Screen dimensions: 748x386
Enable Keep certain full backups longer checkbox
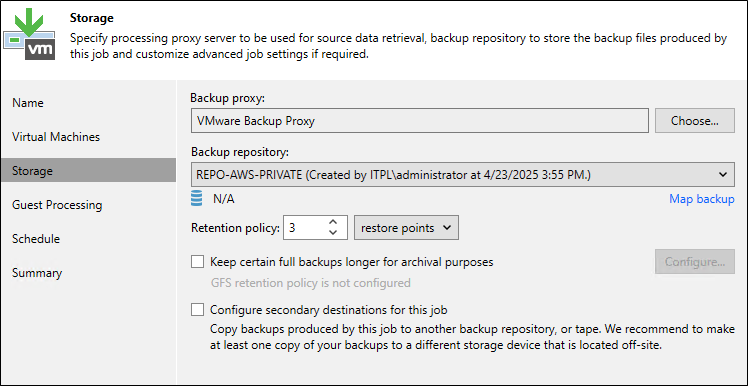coord(197,261)
